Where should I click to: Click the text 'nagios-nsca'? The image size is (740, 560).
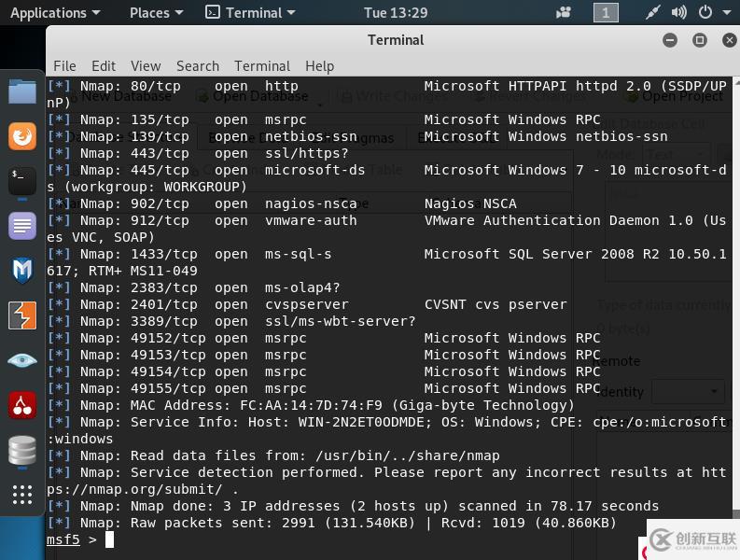coord(311,203)
